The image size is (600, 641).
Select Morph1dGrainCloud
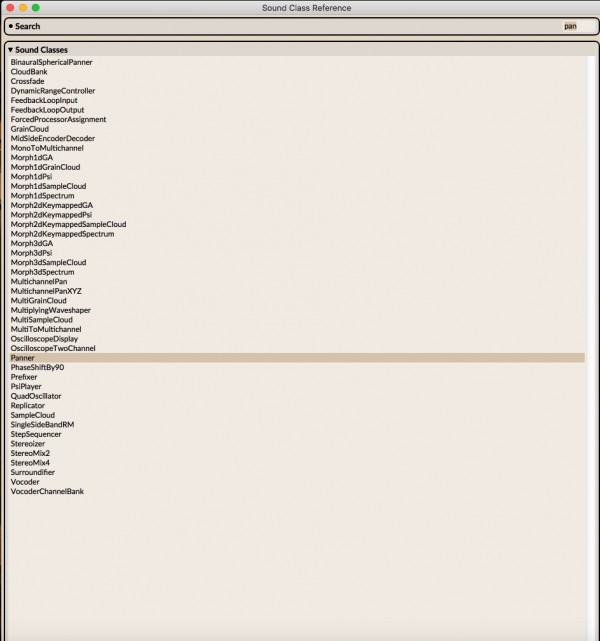pyautogui.click(x=45, y=167)
